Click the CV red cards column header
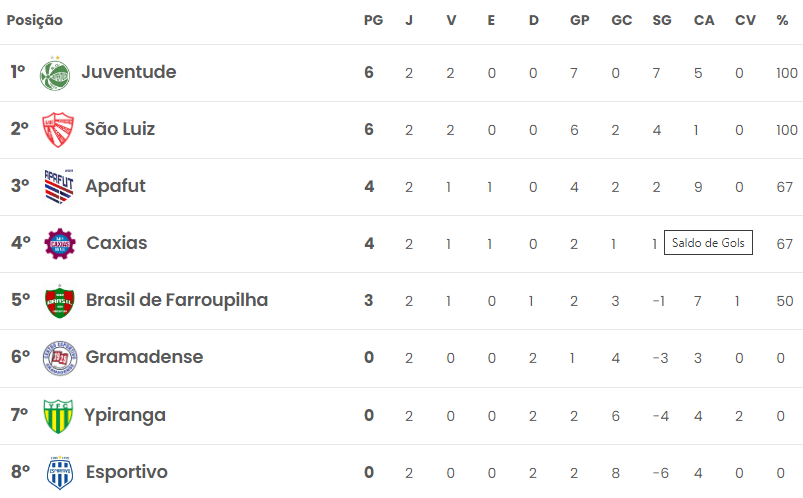The image size is (803, 498). [745, 20]
